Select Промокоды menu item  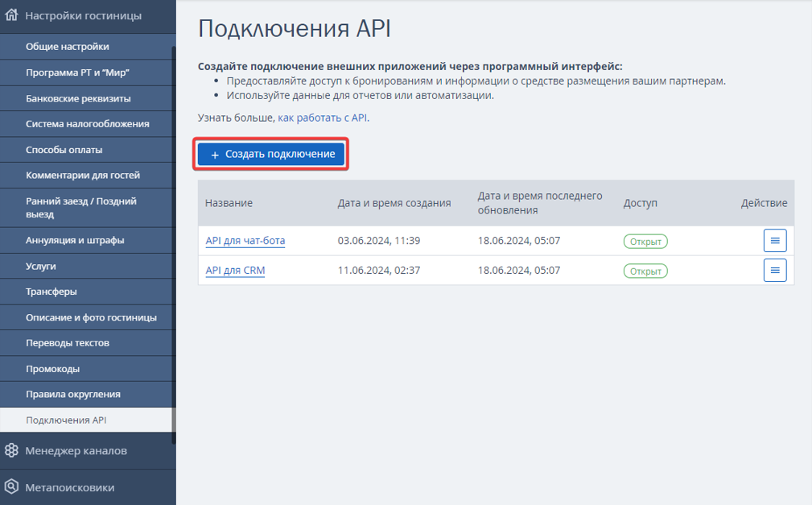pos(86,369)
